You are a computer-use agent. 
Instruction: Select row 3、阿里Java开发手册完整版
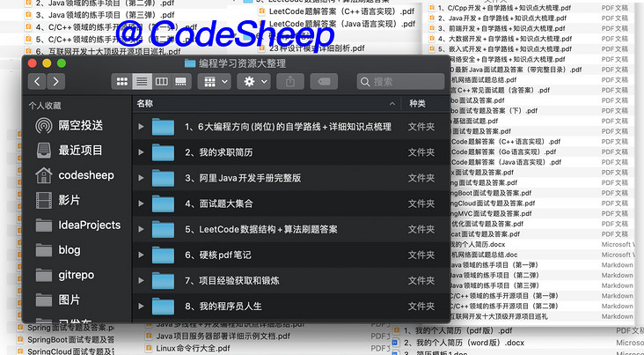291,178
